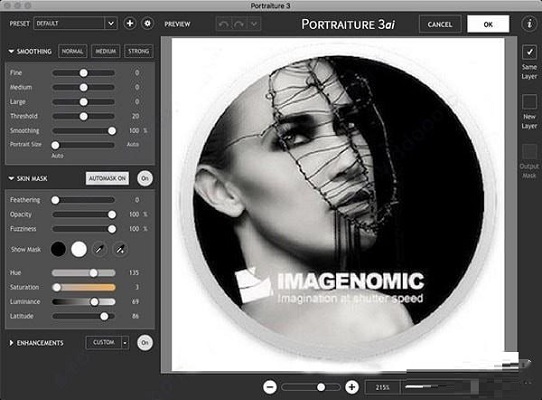Viewport: 542px width, 400px height.
Task: Select the STRONG smoothing preset
Action: click(x=139, y=52)
